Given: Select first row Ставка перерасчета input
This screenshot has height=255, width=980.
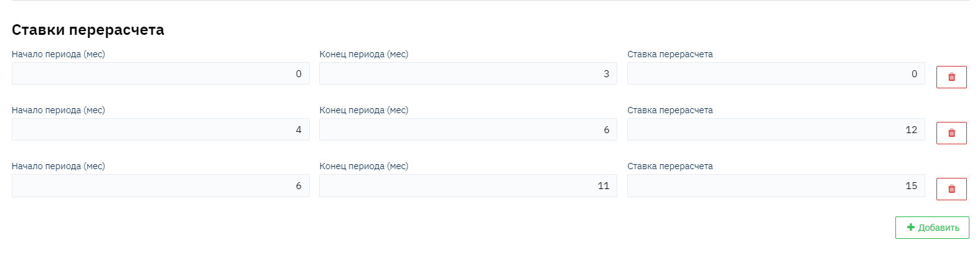Looking at the screenshot, I should (x=775, y=73).
